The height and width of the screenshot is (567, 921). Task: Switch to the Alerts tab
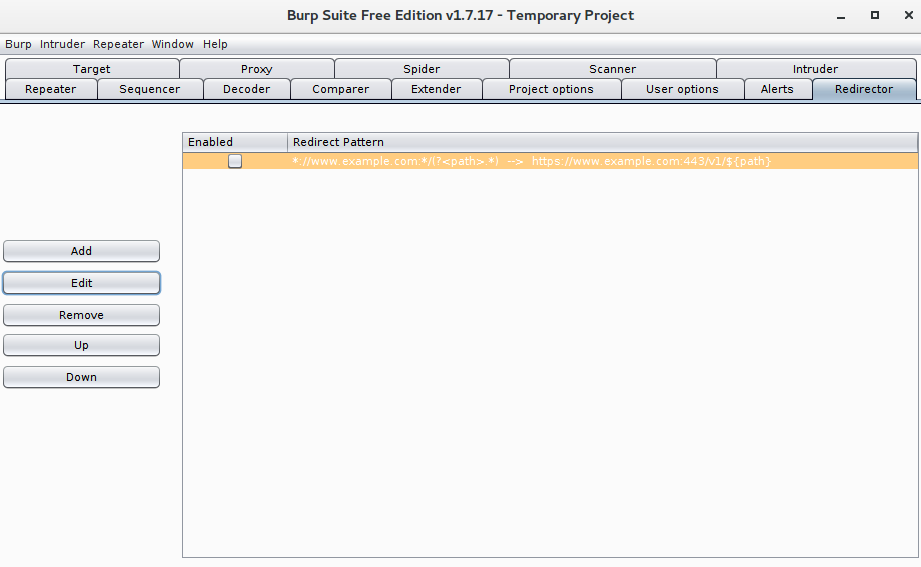click(777, 89)
